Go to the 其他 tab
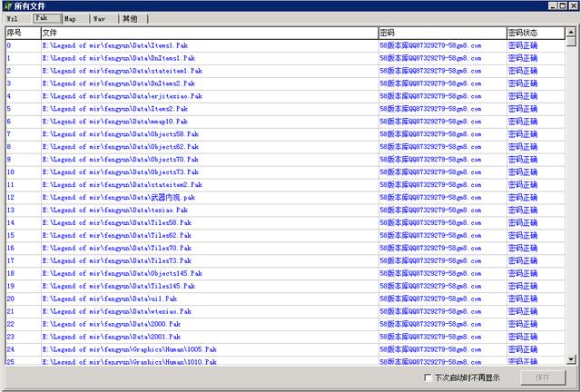This screenshot has width=581, height=392. (130, 18)
